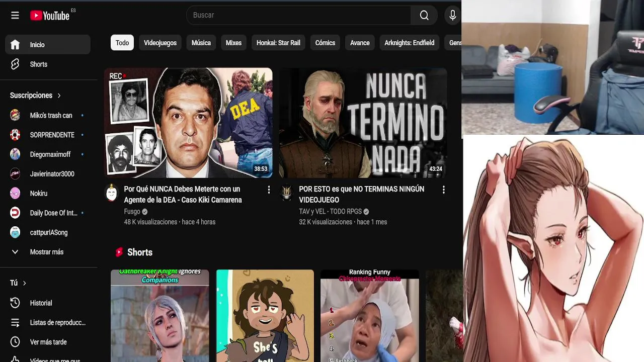Viewport: 644px width, 362px height.
Task: Open Fusgo channel avatar beside video title
Action: pyautogui.click(x=112, y=193)
